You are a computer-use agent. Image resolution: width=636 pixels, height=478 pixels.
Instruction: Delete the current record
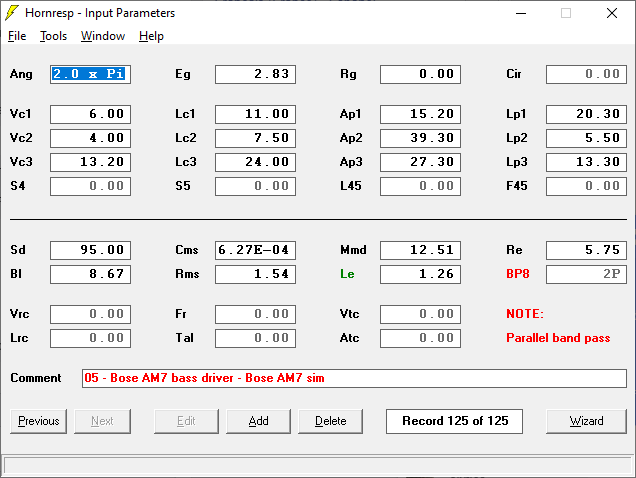331,421
